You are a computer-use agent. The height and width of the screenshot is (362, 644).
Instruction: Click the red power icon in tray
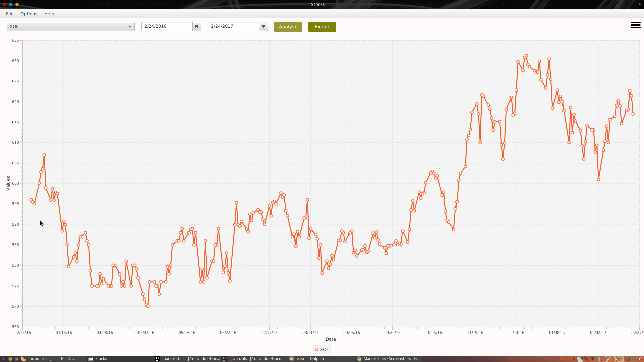[x=641, y=359]
